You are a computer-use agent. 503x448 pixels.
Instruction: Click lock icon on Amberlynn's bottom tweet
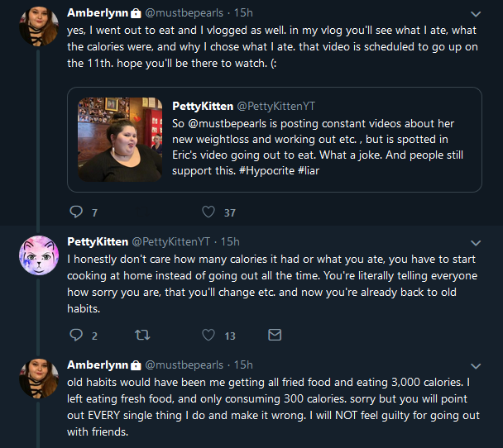[x=136, y=365]
